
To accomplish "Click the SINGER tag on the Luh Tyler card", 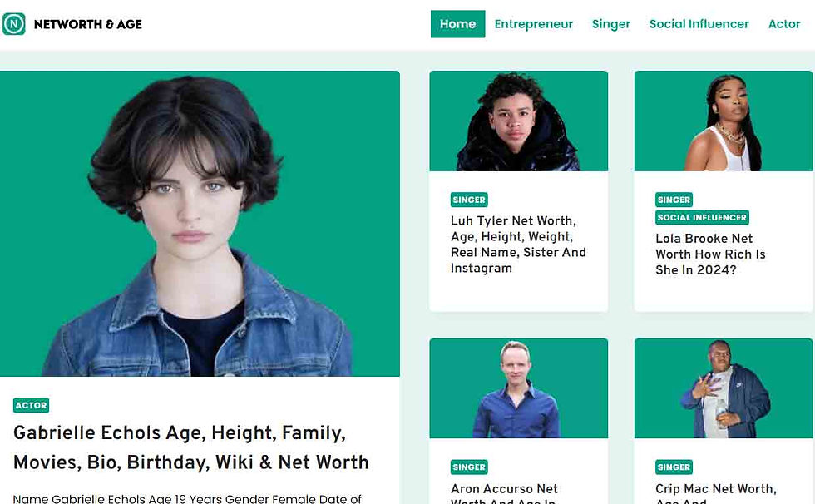I will click(469, 200).
